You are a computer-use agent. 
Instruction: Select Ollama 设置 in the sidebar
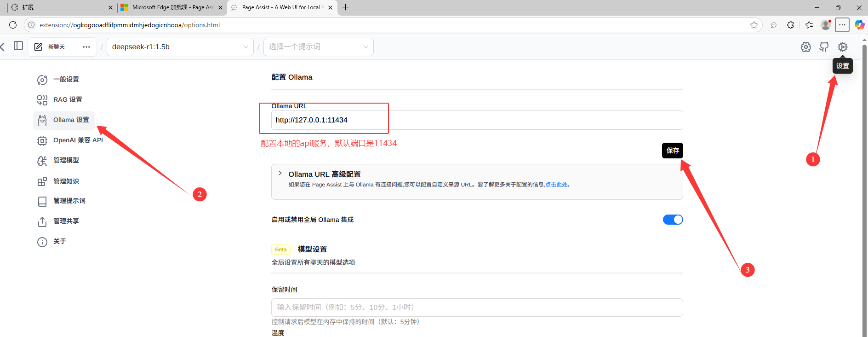[64, 120]
